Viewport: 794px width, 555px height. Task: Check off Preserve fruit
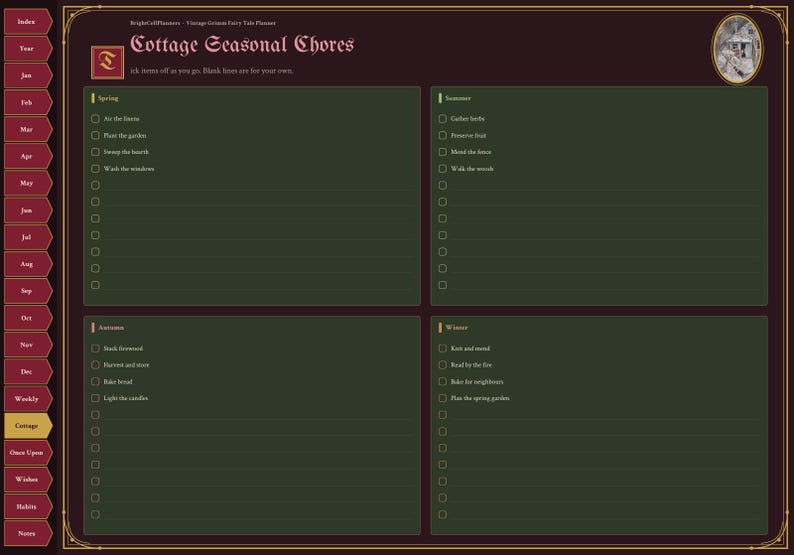[443, 135]
